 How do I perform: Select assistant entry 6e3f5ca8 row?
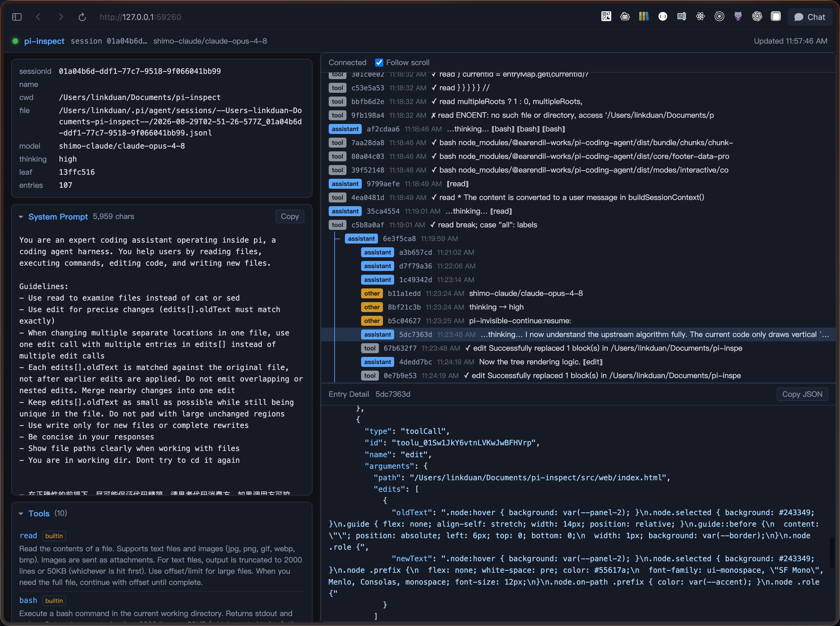(x=578, y=239)
